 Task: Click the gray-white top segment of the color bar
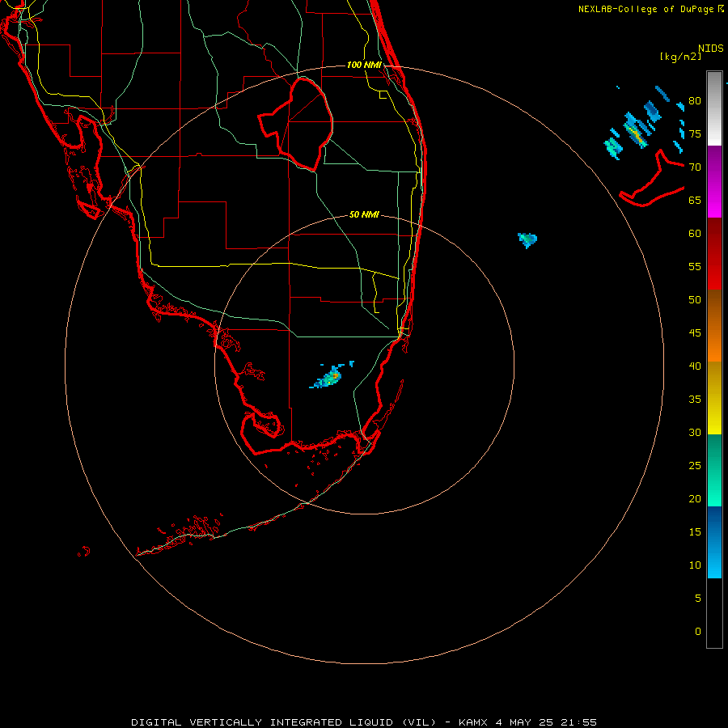click(714, 108)
